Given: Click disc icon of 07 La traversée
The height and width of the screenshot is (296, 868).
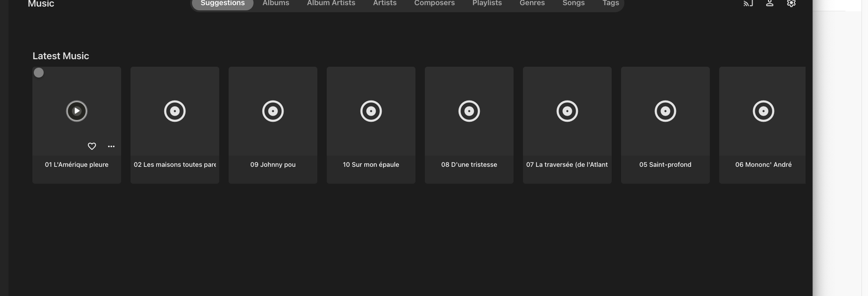Looking at the screenshot, I should [567, 111].
